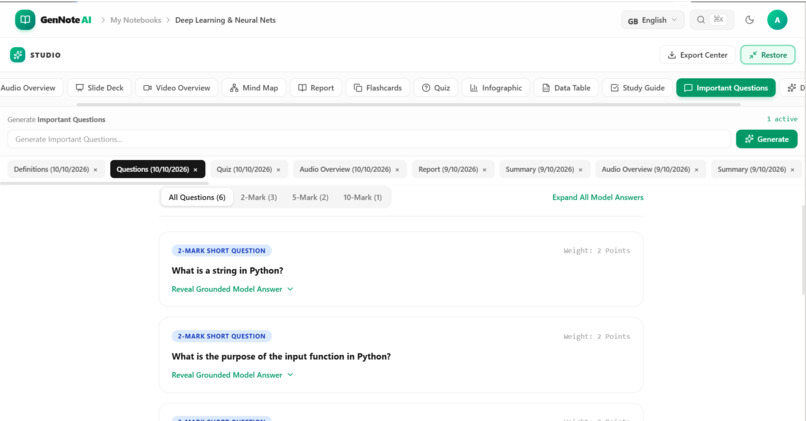Open Deep Learning & Neural Nets breadcrumb

coord(225,20)
